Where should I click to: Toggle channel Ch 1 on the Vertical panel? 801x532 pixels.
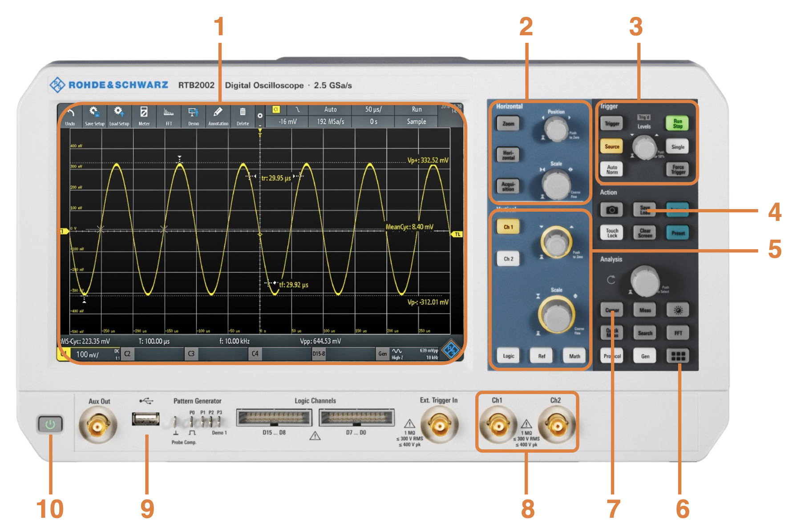coord(508,227)
